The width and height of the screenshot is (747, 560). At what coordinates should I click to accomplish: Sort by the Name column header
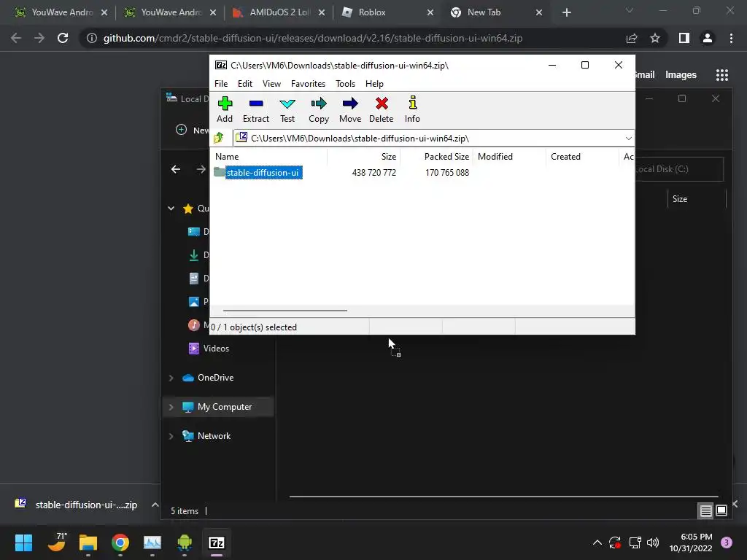268,157
